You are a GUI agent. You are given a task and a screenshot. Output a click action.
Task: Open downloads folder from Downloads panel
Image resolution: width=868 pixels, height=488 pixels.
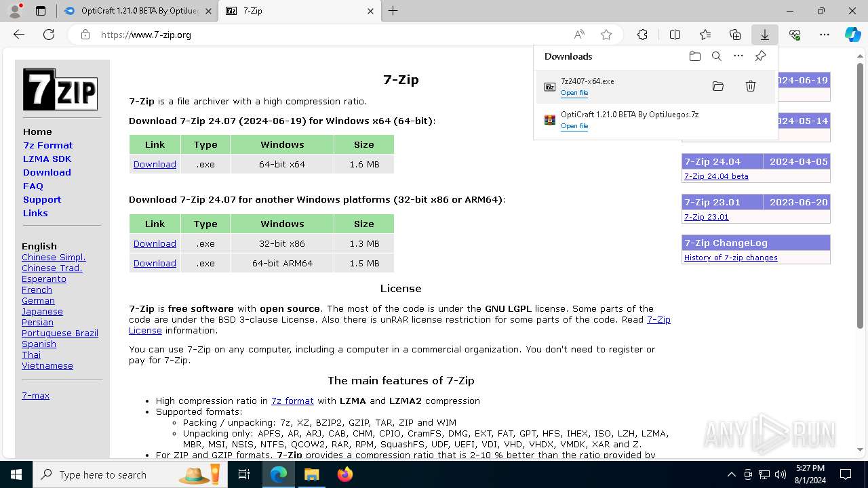(x=694, y=56)
